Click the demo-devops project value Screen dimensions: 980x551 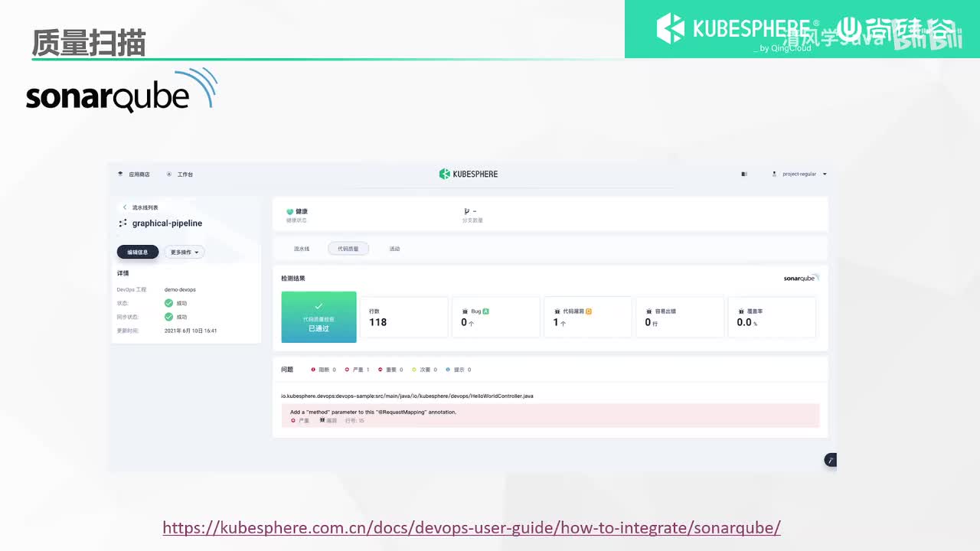click(x=180, y=290)
